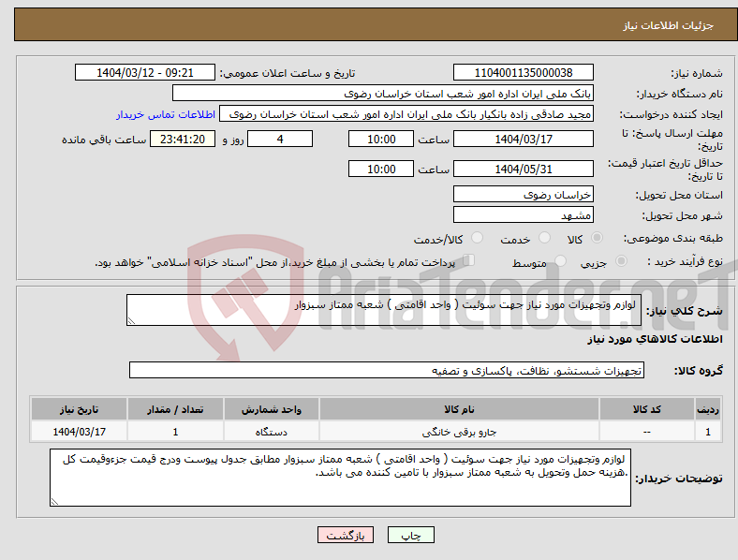Click the واحد شمارش column header
738x560 pixels.
click(x=271, y=409)
